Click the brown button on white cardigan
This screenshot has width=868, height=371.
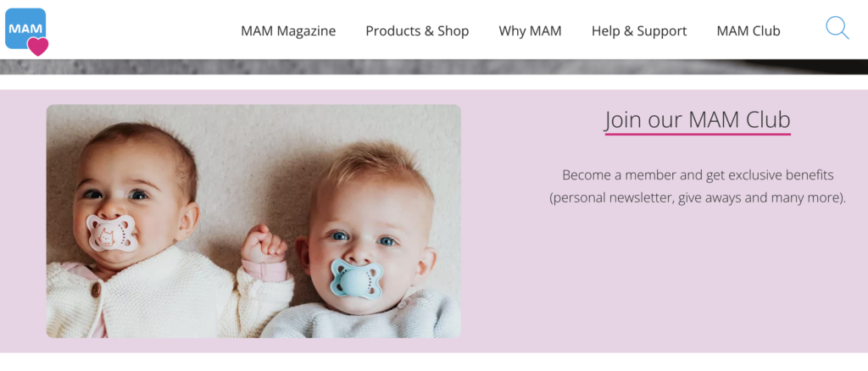click(x=97, y=289)
